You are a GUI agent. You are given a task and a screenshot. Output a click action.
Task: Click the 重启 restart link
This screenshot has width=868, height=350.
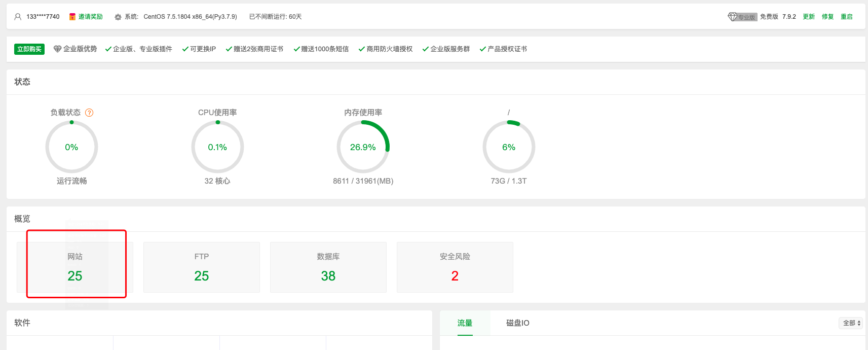pos(846,17)
